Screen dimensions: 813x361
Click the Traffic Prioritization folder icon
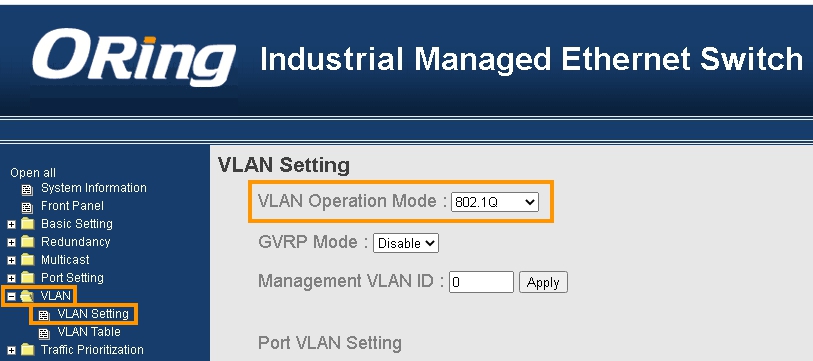[x=27, y=350]
